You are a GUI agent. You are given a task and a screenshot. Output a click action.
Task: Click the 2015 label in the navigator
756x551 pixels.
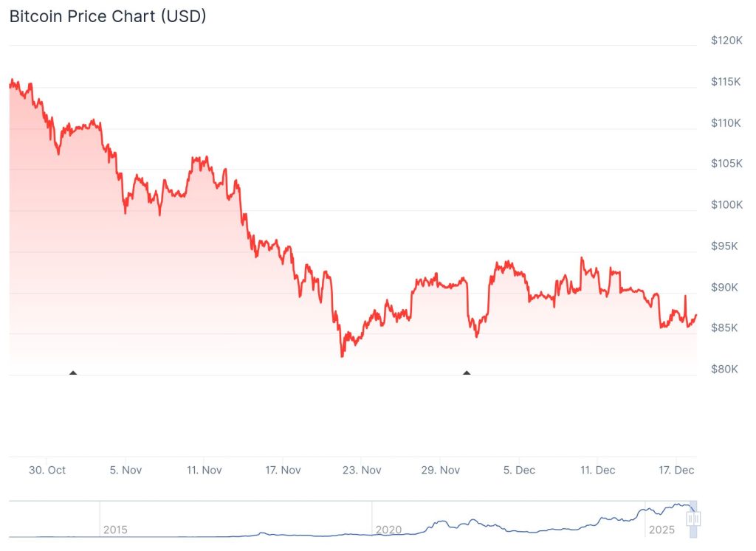115,530
